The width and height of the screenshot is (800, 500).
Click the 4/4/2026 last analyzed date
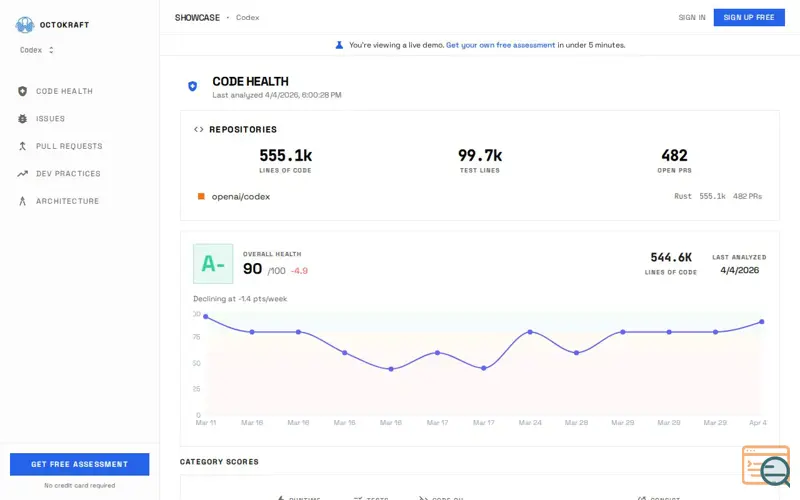[739, 270]
